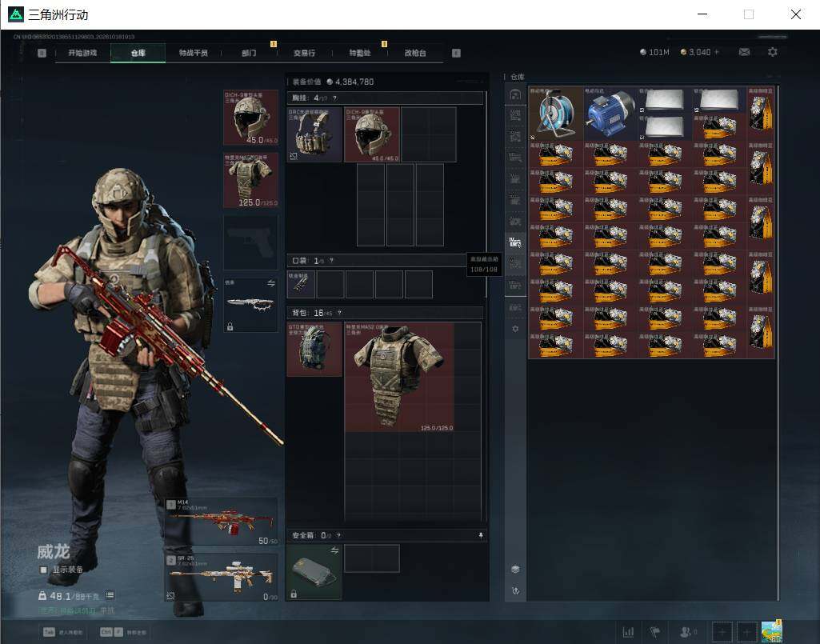Image resolution: width=820 pixels, height=644 pixels.
Task: Toggle the 显示装备 checkbox
Action: [x=43, y=570]
